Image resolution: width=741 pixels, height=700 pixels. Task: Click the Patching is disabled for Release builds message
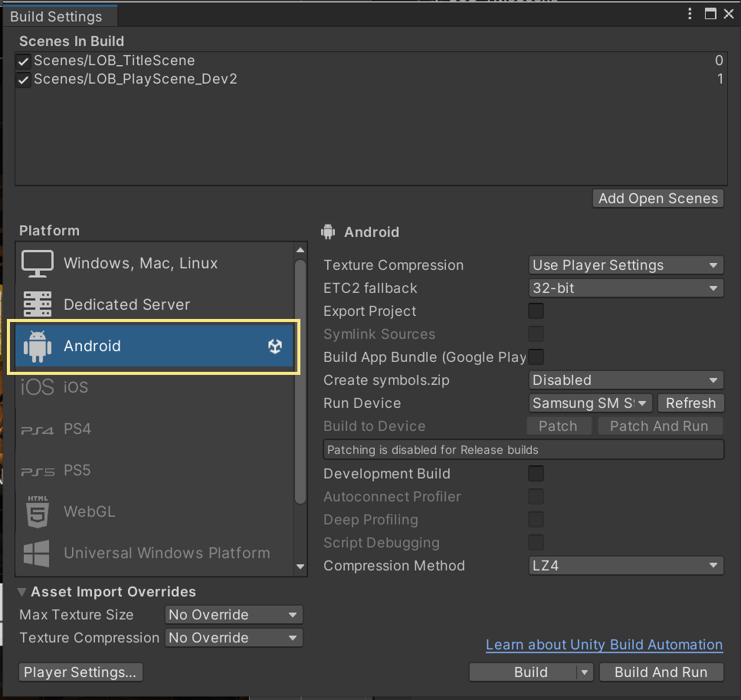pyautogui.click(x=523, y=450)
